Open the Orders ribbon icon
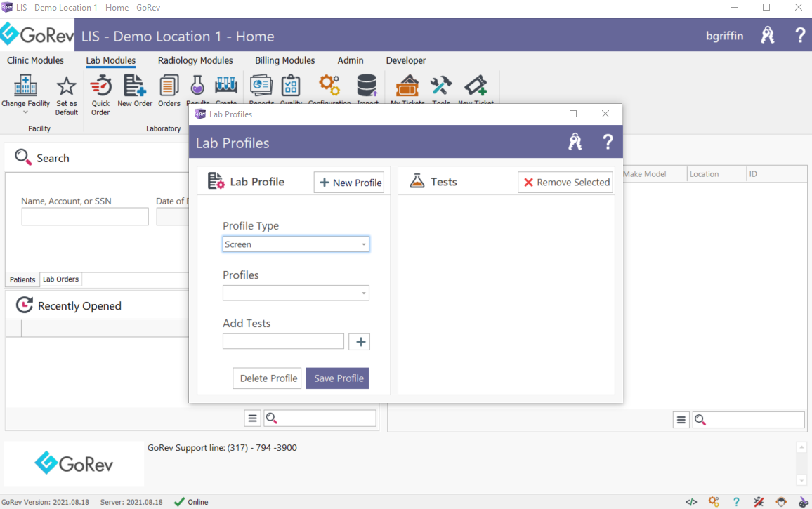 [169, 86]
